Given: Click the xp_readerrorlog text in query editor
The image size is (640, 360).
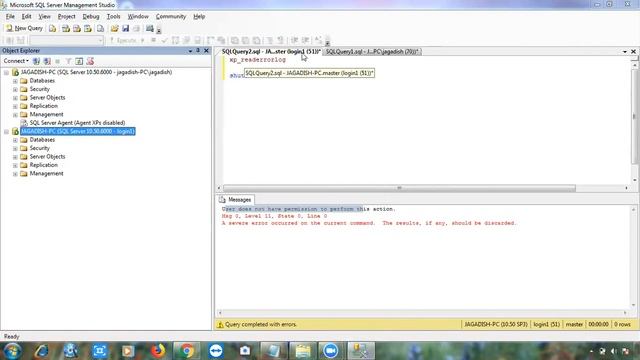Looking at the screenshot, I should coord(258,60).
